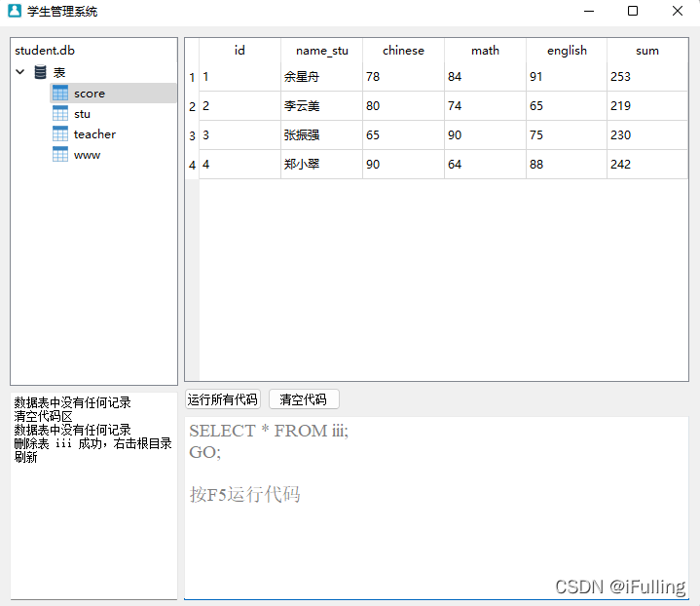Sort by the math column header
700x606 pixels.
click(x=485, y=51)
